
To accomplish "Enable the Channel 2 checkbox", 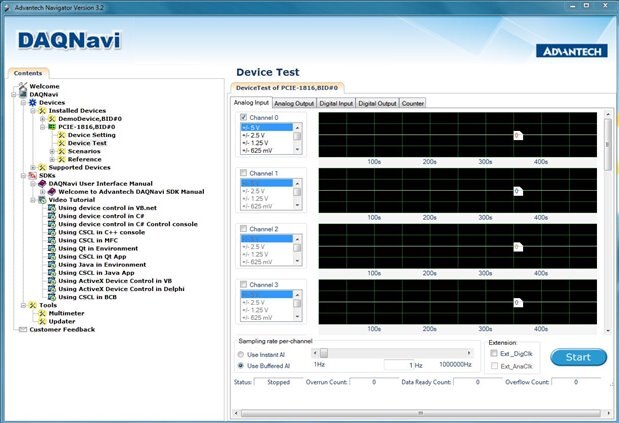I will [244, 228].
